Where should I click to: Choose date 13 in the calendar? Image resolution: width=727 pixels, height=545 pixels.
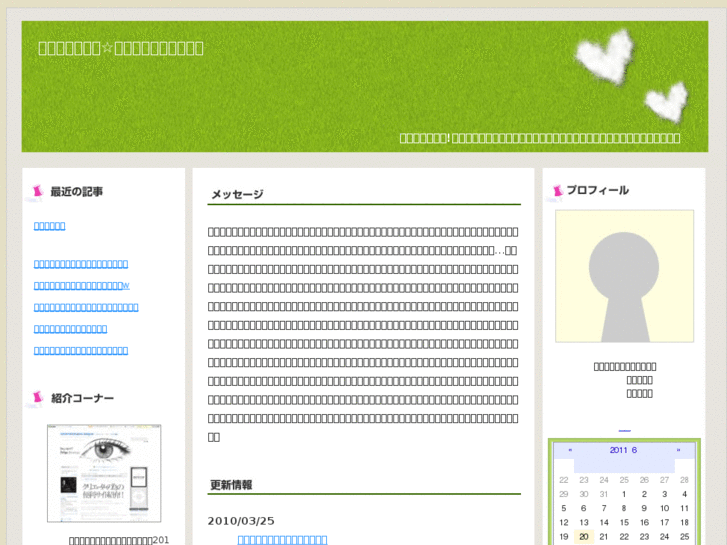pyautogui.click(x=584, y=522)
